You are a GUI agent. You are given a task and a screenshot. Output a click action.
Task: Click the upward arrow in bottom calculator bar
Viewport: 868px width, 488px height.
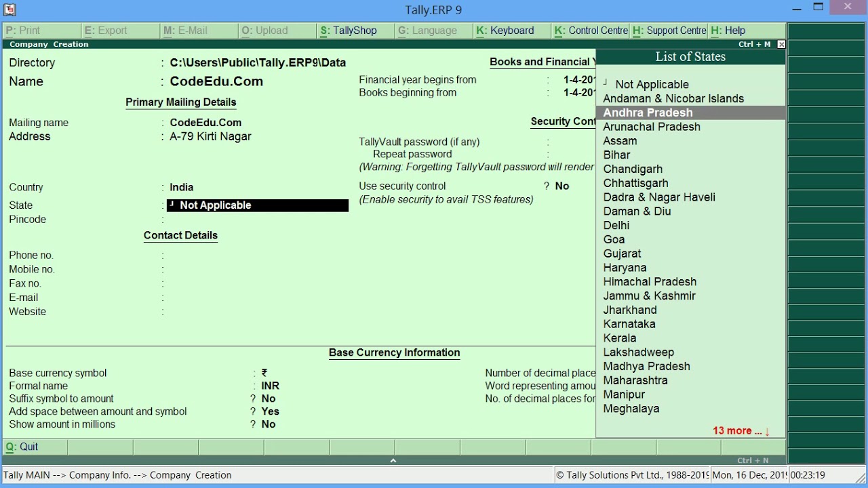click(393, 460)
